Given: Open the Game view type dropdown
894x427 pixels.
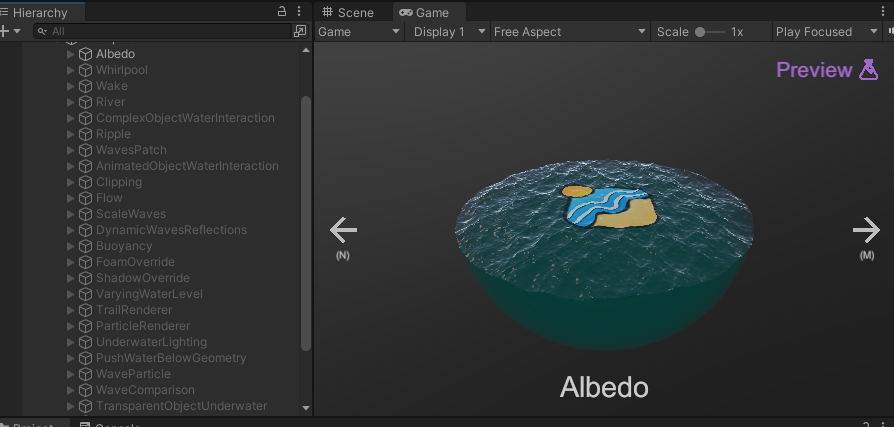Looking at the screenshot, I should pyautogui.click(x=359, y=32).
